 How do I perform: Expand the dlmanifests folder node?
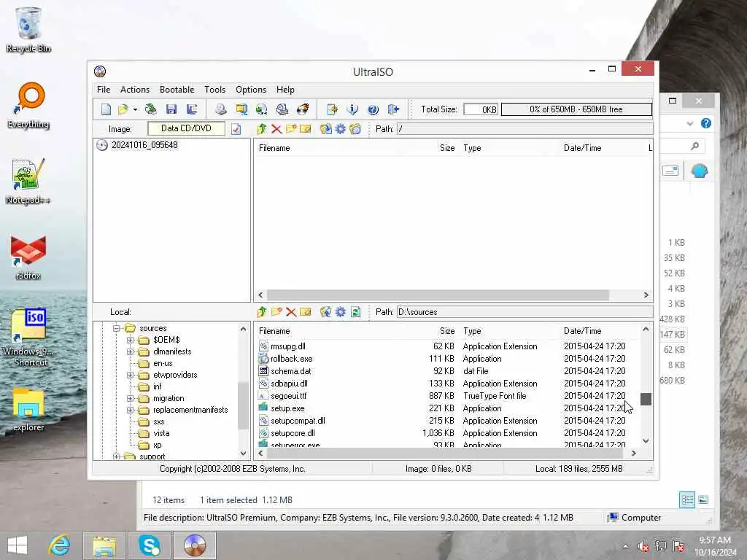click(x=130, y=351)
